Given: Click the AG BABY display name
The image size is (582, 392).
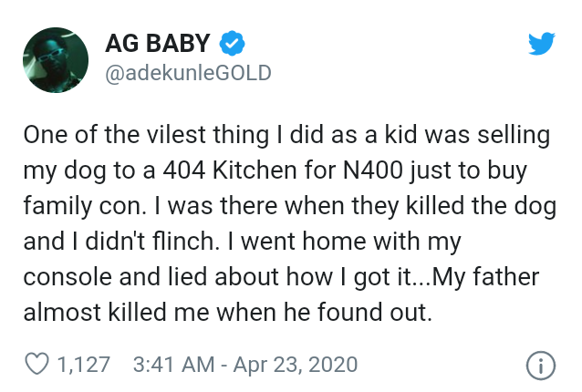Looking at the screenshot, I should click(x=158, y=44).
